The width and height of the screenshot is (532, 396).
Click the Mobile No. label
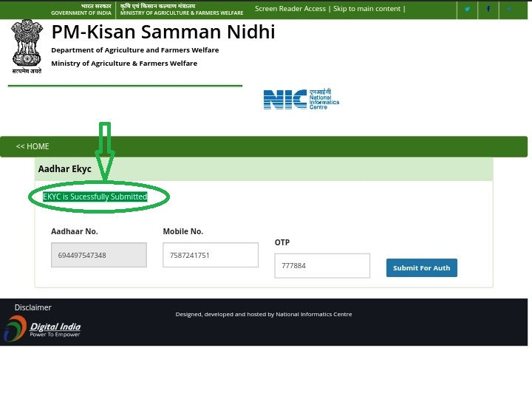[183, 231]
